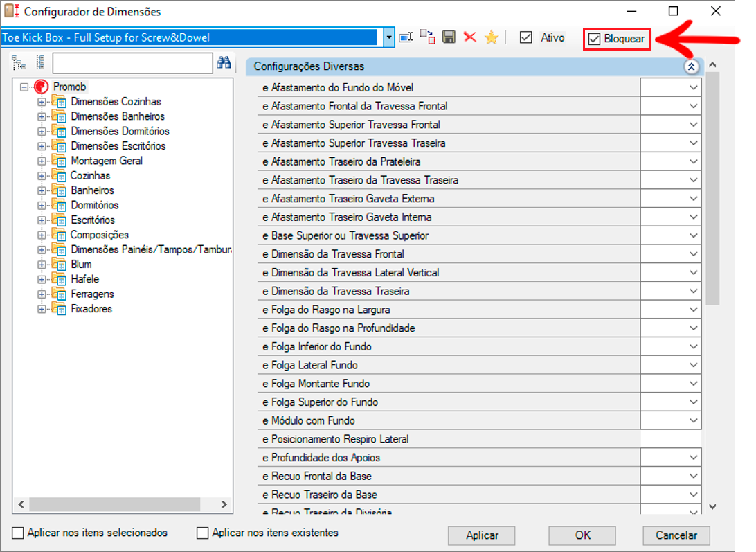
Task: Expand the Banheiros tree node
Action: click(x=42, y=191)
